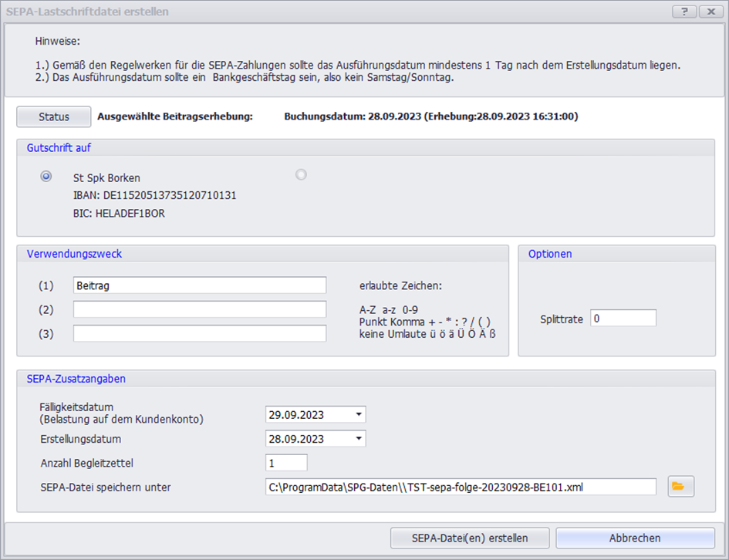Select the empty second account radio button

301,175
